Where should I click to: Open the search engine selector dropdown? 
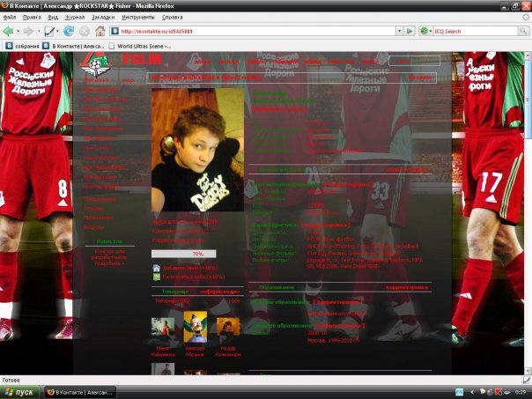pos(430,31)
